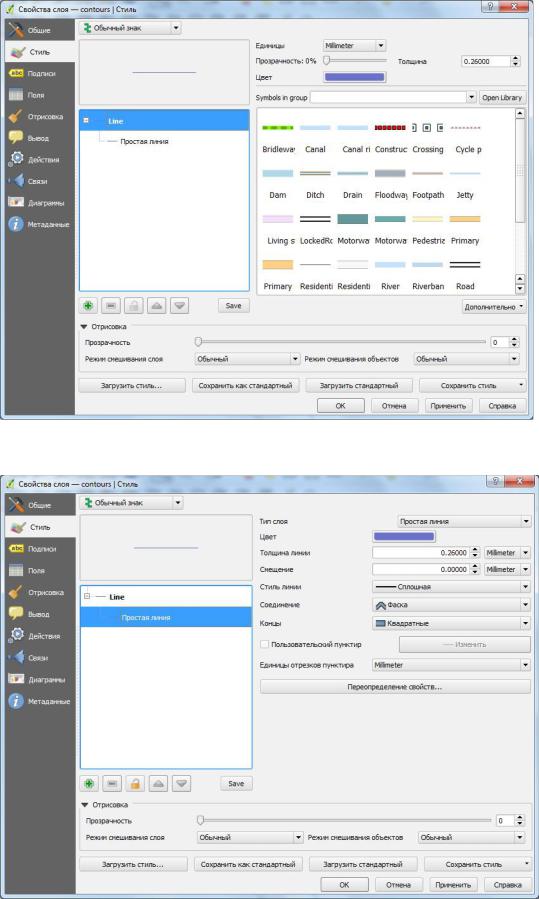Pick the Construction road symbol
Image resolution: width=539 pixels, height=899 pixels.
[390, 138]
